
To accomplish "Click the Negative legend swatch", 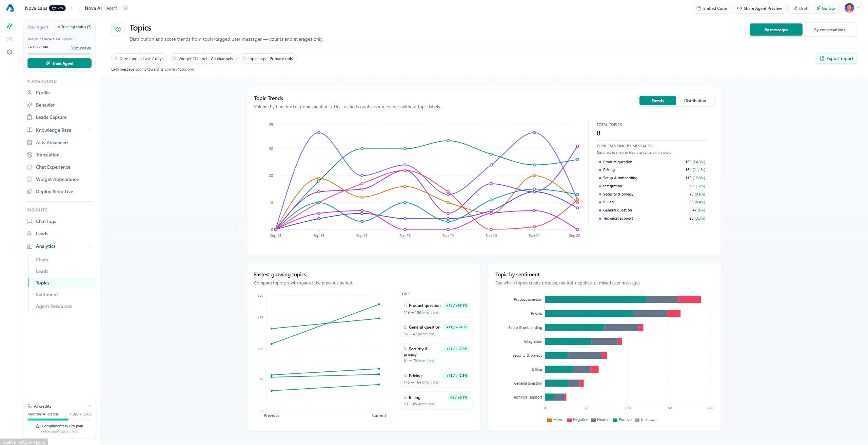I will click(569, 420).
